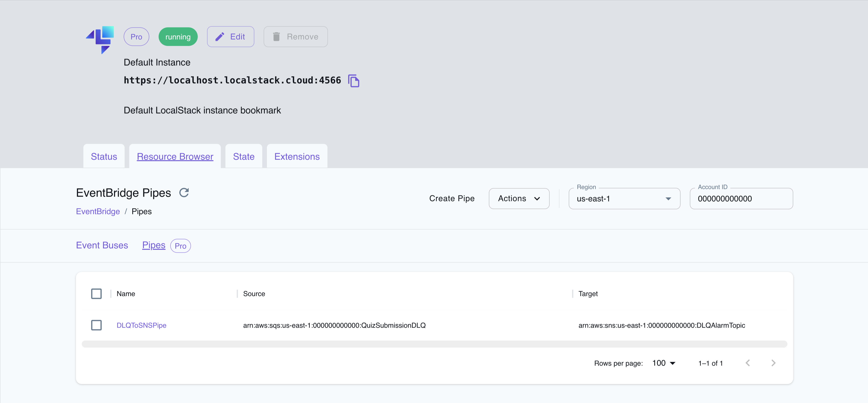This screenshot has width=868, height=403.
Task: Open the Region dropdown showing us-east-1
Action: 624,199
